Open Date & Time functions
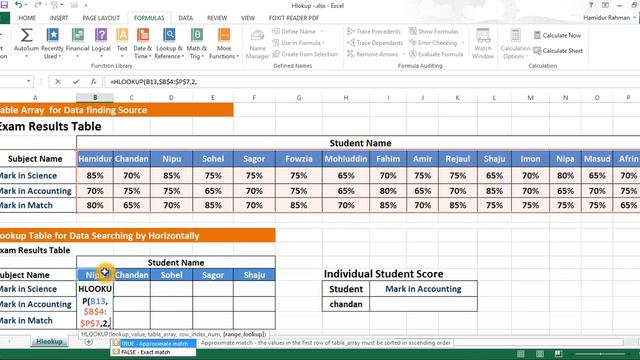 coord(142,43)
